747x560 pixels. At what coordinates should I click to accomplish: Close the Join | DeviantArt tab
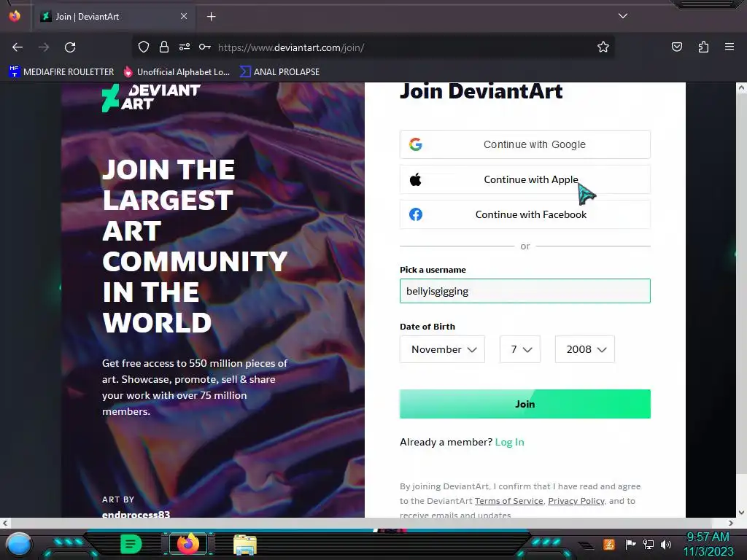coord(184,16)
